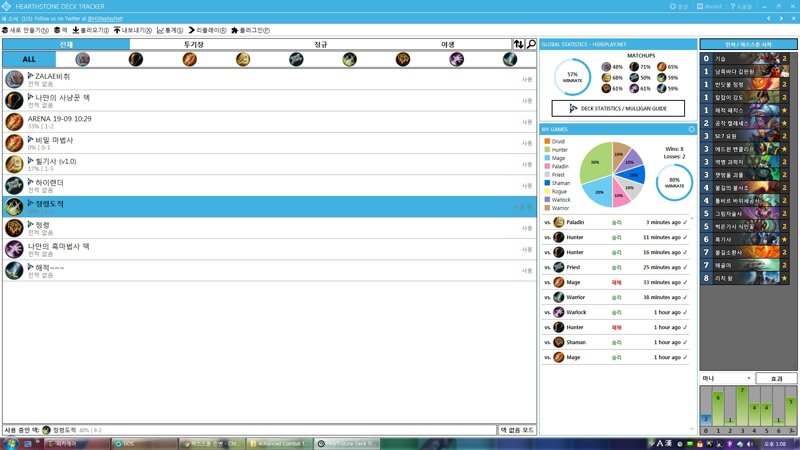Open game vs. Hunter 11 minutes ago
The width and height of the screenshot is (800, 450).
(x=615, y=237)
